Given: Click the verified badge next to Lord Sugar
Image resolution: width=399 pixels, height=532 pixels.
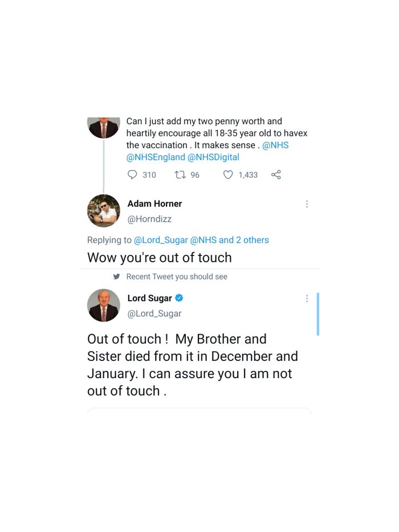Looking at the screenshot, I should [x=178, y=298].
